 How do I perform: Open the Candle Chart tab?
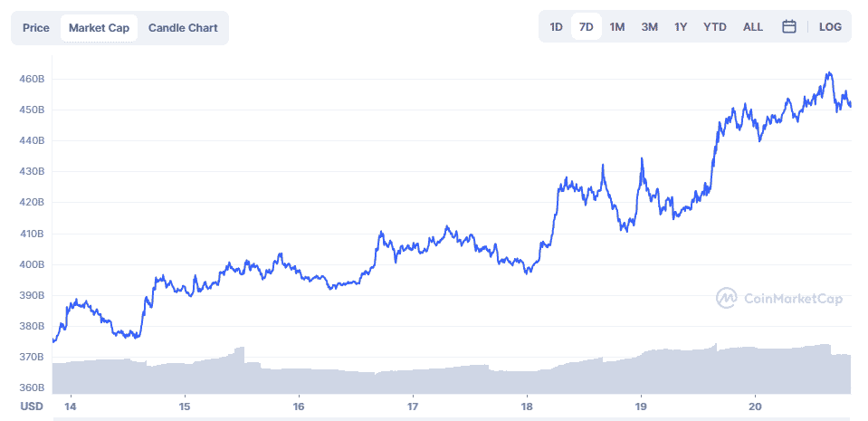pyautogui.click(x=183, y=28)
